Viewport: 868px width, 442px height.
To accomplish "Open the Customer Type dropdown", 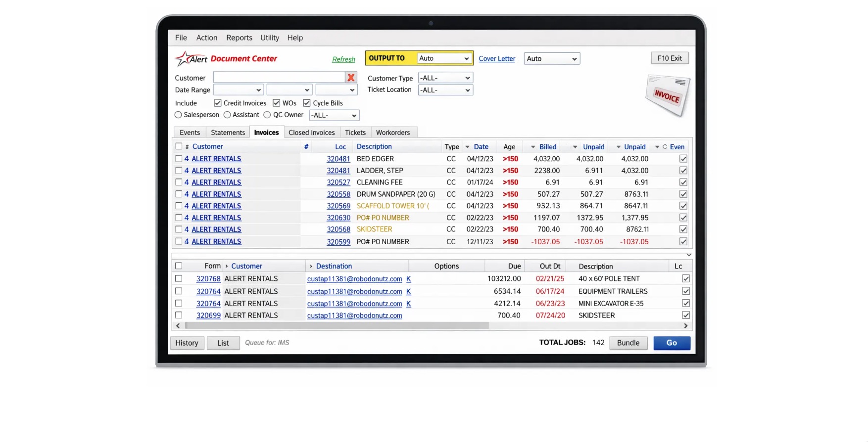I will tap(445, 78).
